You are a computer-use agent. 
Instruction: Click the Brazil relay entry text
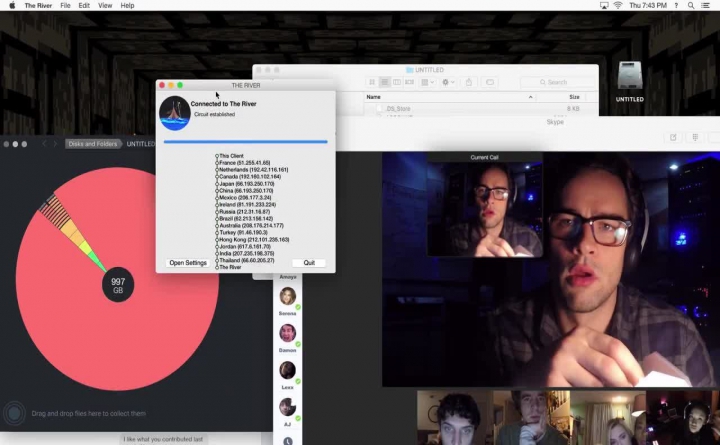[x=246, y=219]
